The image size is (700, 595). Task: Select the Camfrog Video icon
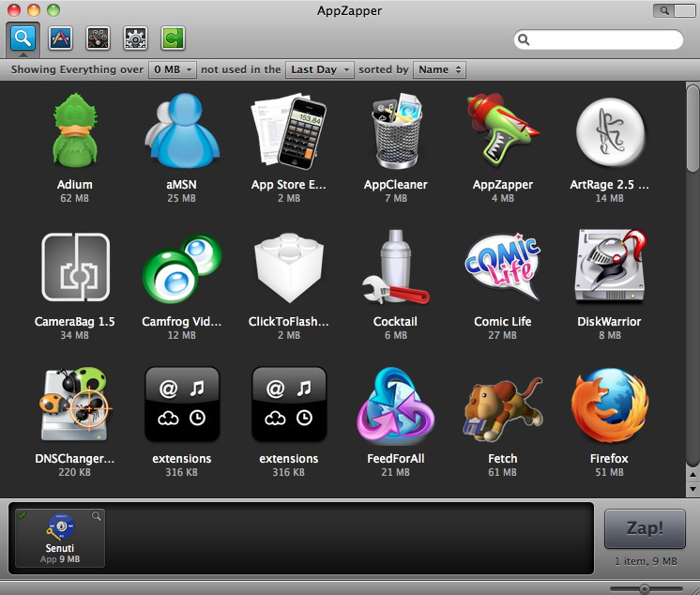coord(182,268)
